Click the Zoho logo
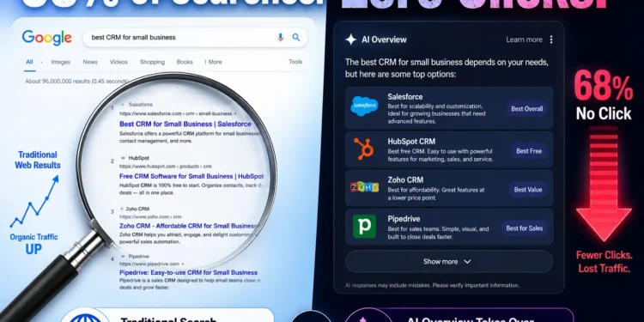Image resolution: width=644 pixels, height=322 pixels. click(x=364, y=187)
